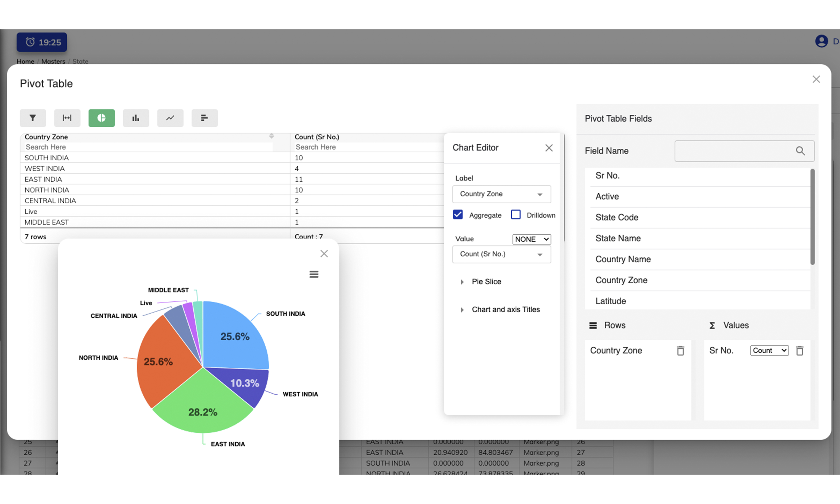This screenshot has width=840, height=504.
Task: Select the line chart icon
Action: pos(170,118)
